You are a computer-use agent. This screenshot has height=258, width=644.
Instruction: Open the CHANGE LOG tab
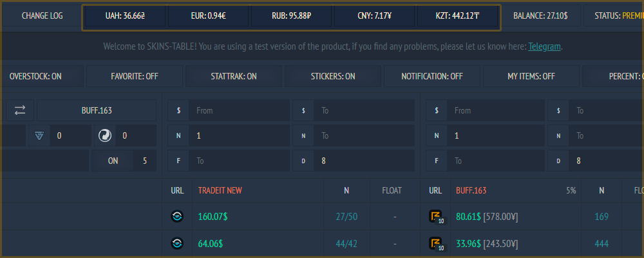click(x=43, y=16)
